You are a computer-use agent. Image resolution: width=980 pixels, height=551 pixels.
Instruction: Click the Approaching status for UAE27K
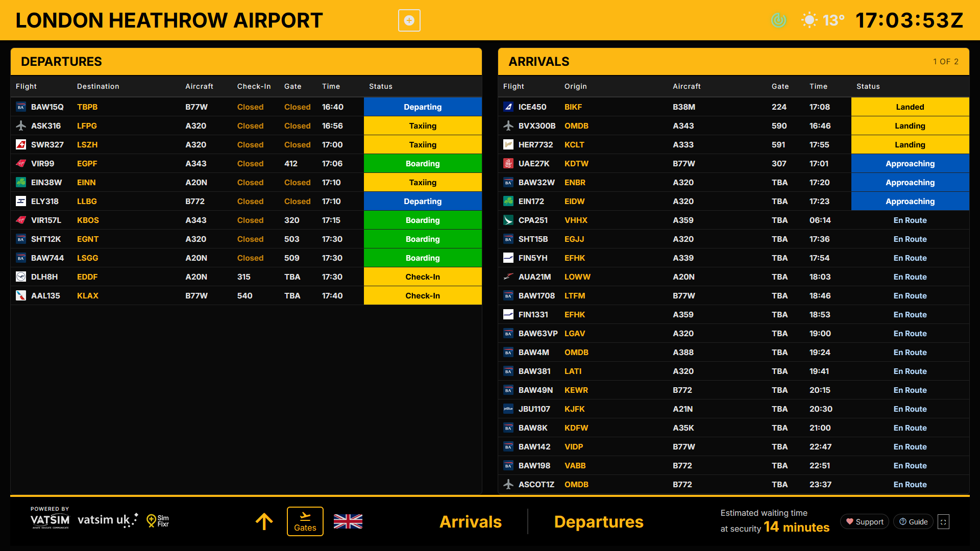pyautogui.click(x=910, y=164)
